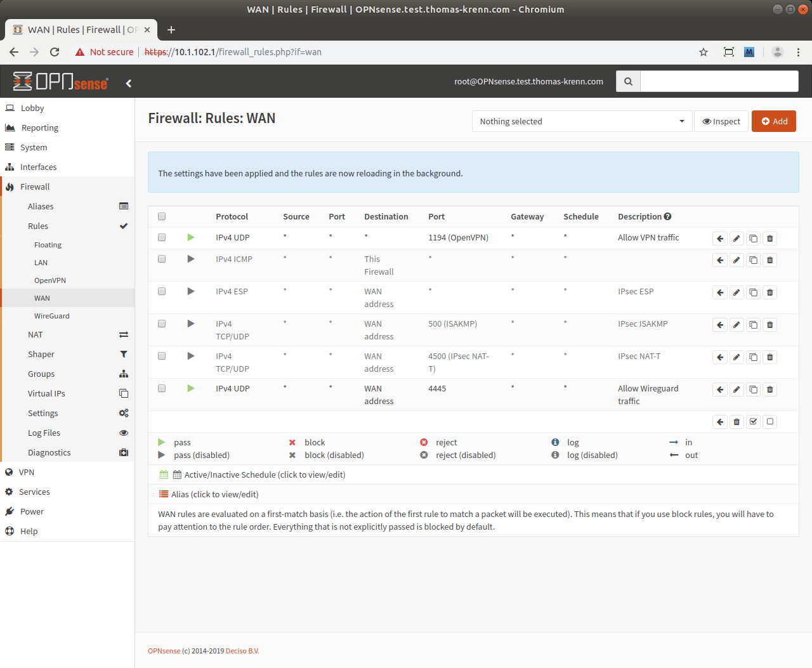Expand the NAT submenu
Image resolution: width=812 pixels, height=668 pixels.
(36, 334)
